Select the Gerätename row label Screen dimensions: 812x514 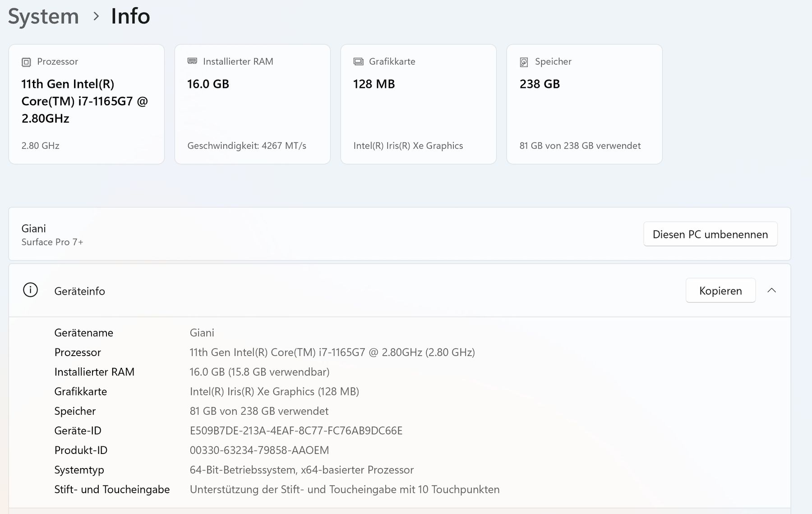tap(83, 333)
